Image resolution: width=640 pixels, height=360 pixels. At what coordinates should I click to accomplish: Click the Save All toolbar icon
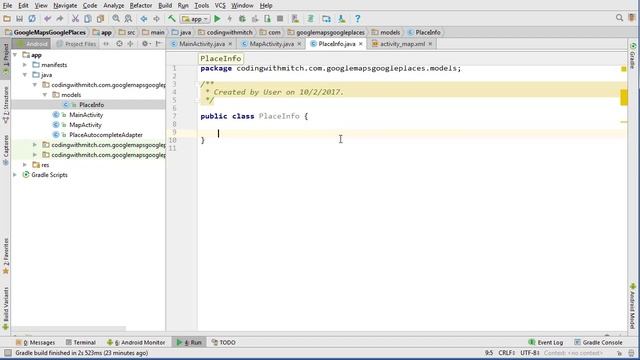[x=19, y=19]
